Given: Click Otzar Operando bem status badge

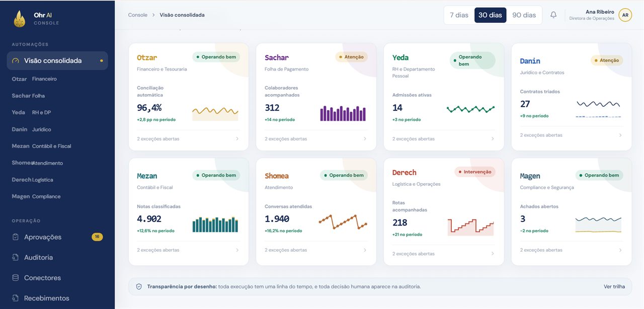Looking at the screenshot, I should (x=216, y=57).
